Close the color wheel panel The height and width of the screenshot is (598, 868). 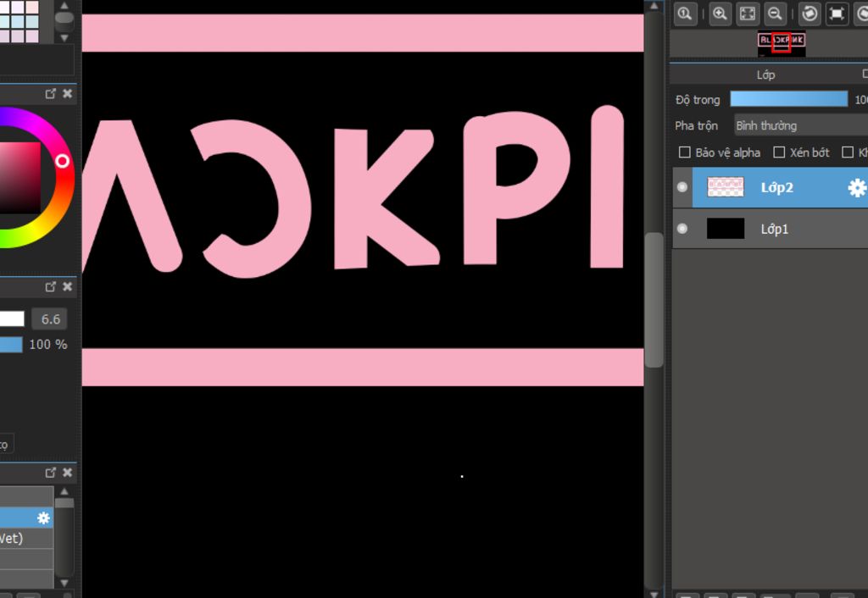point(68,93)
